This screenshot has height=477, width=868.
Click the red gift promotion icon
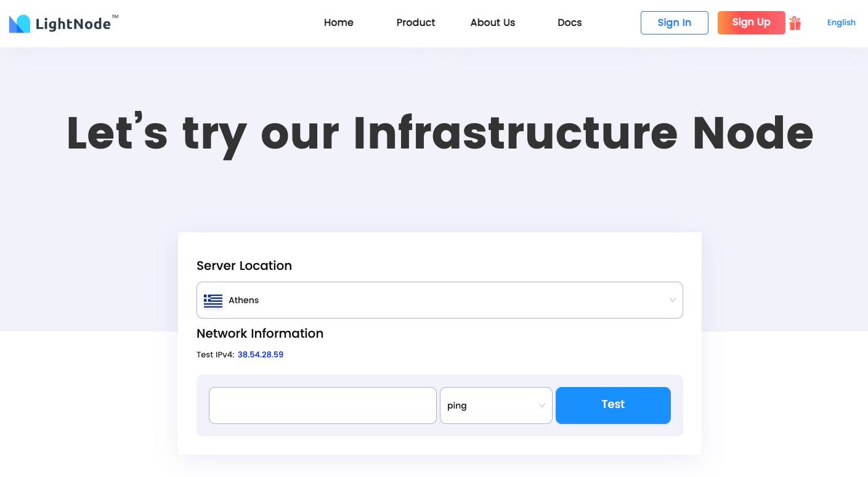click(795, 23)
